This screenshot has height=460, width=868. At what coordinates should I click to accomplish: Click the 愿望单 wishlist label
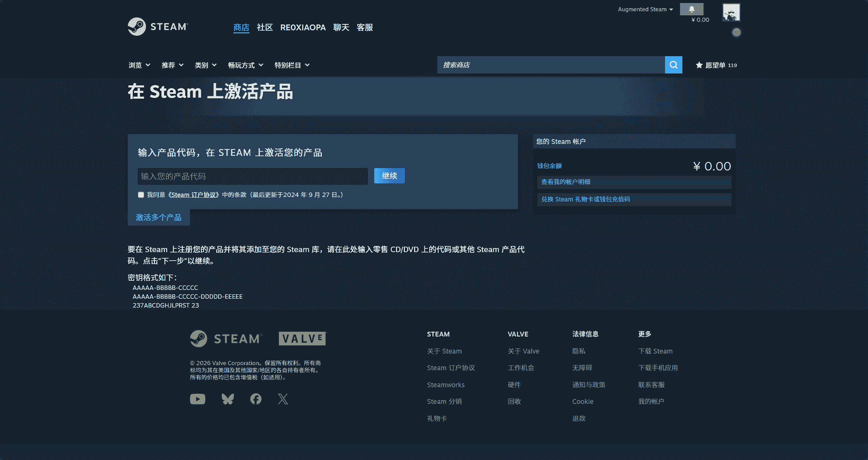pyautogui.click(x=715, y=65)
